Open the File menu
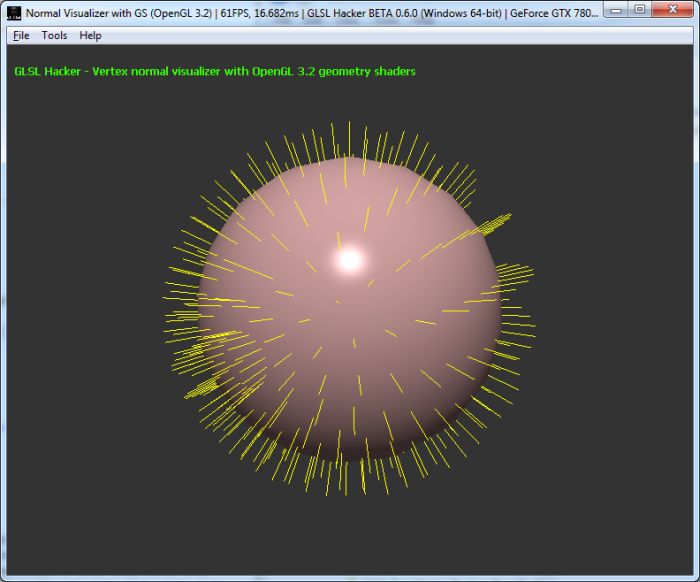The image size is (700, 582). point(21,35)
